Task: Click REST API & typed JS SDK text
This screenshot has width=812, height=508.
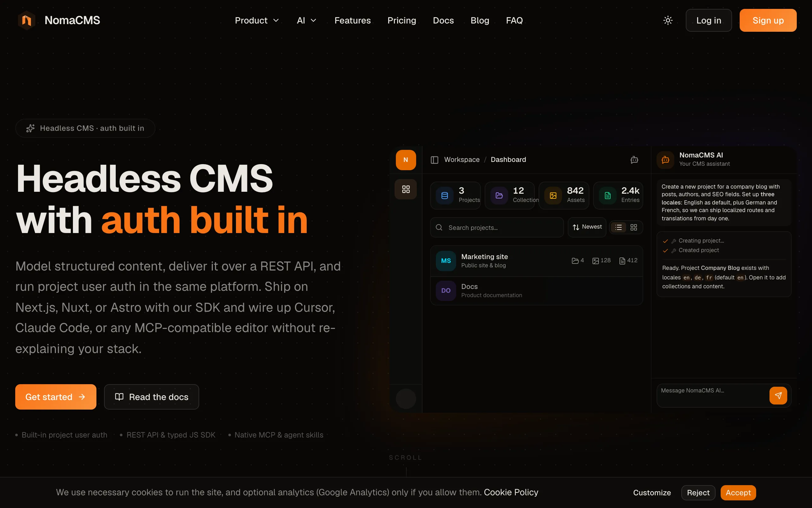Action: [x=171, y=435]
